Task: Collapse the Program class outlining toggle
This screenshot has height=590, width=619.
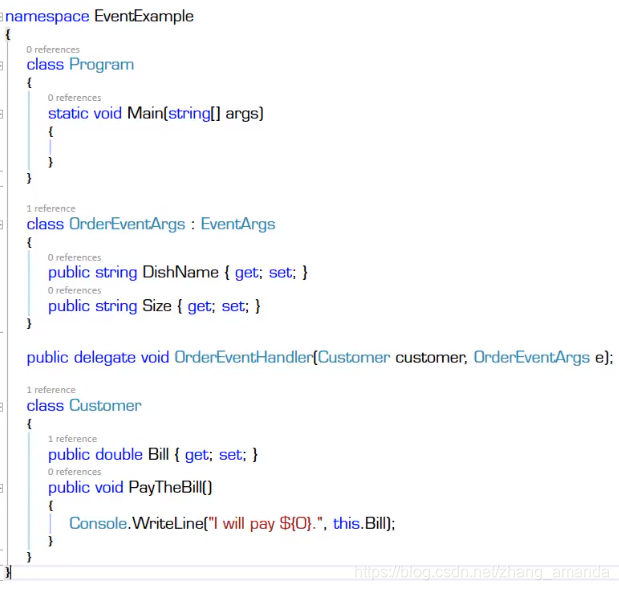Action: point(1,66)
